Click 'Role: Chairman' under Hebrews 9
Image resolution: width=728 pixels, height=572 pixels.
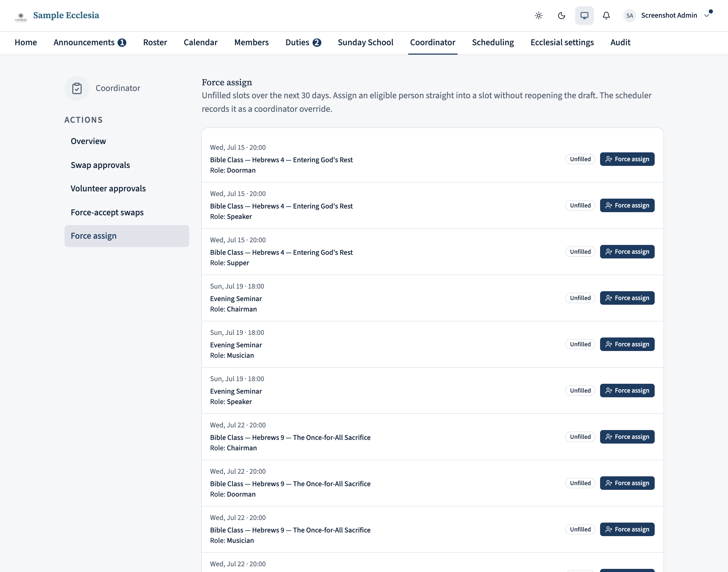pyautogui.click(x=233, y=448)
